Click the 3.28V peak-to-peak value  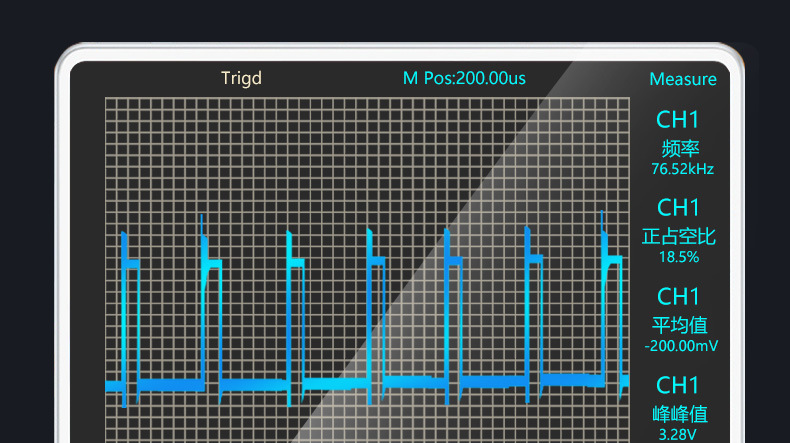pos(678,434)
